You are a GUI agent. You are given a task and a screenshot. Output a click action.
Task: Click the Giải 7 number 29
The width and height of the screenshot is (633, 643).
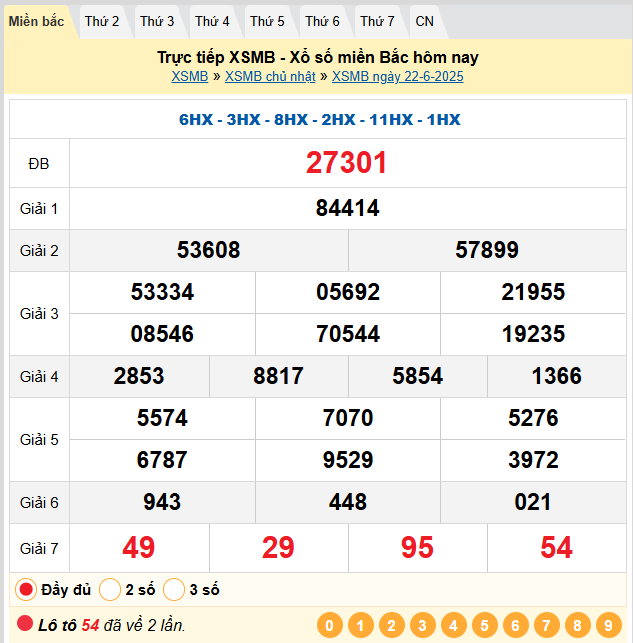tap(278, 548)
